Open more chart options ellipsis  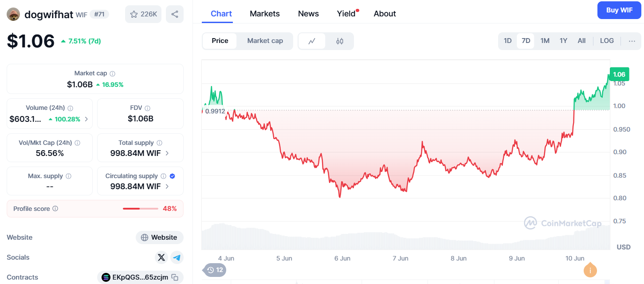click(x=632, y=41)
